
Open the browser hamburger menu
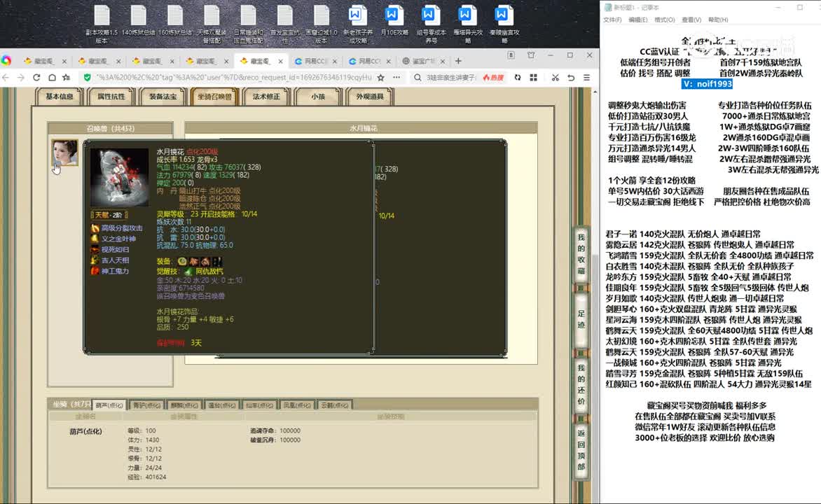(x=586, y=78)
